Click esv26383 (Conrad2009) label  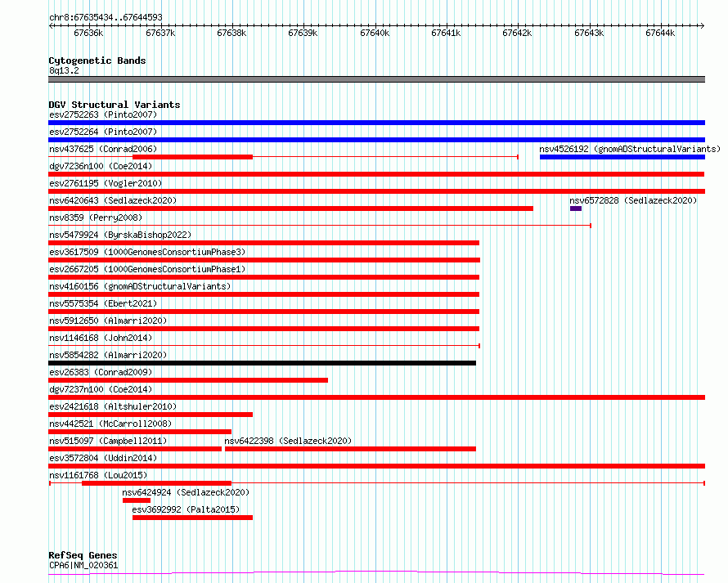[101, 372]
